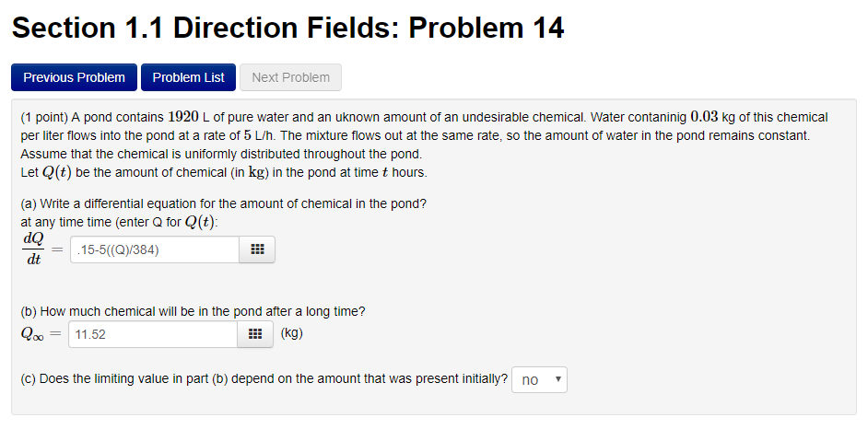Focus the Q∞ answer field containing 11.52
Viewport: 868px width, 429px height.
(x=152, y=334)
